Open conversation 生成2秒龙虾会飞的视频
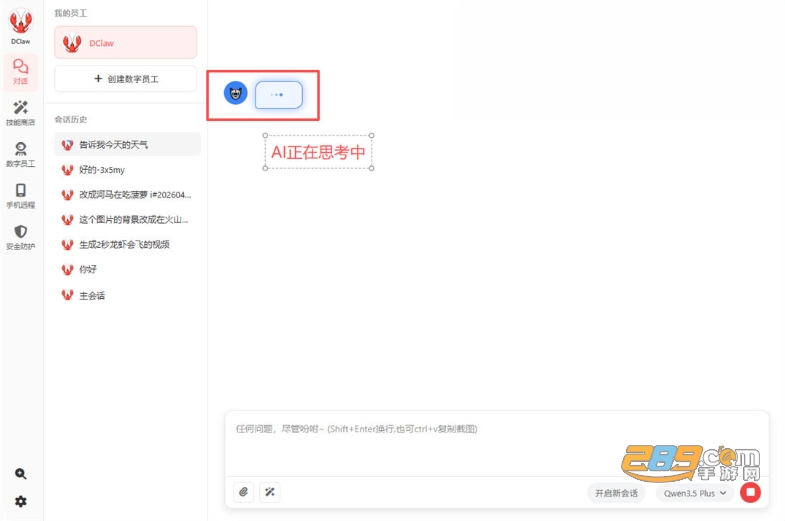Viewport: 785px width, 521px height. 128,244
